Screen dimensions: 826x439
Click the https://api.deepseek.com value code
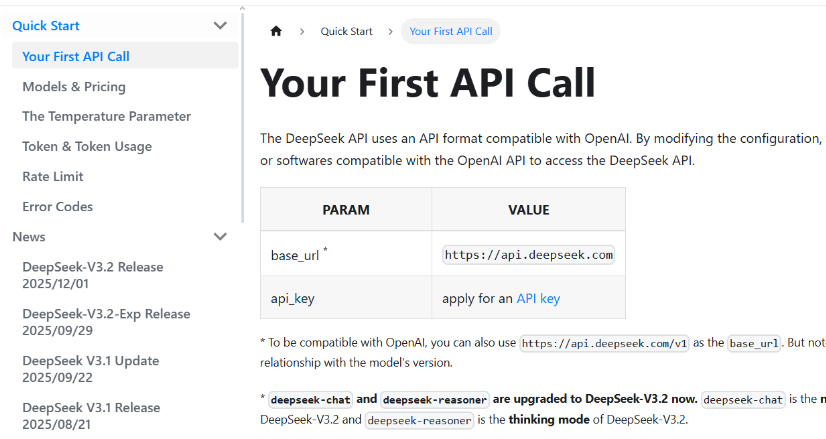click(528, 255)
